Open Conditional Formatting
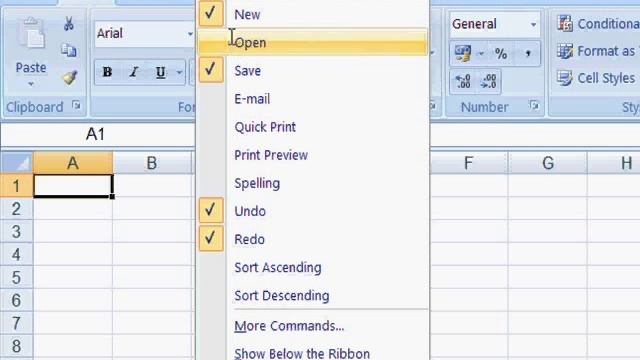Screen dimensions: 640x360 (x=598, y=24)
